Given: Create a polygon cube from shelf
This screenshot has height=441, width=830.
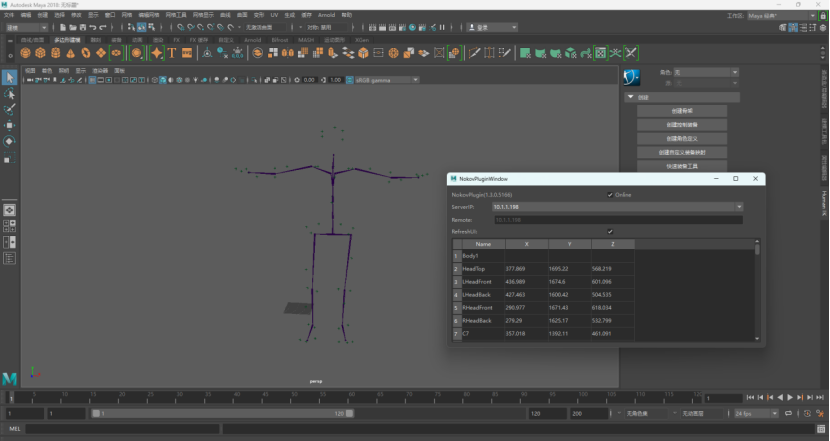Looking at the screenshot, I should coord(40,53).
